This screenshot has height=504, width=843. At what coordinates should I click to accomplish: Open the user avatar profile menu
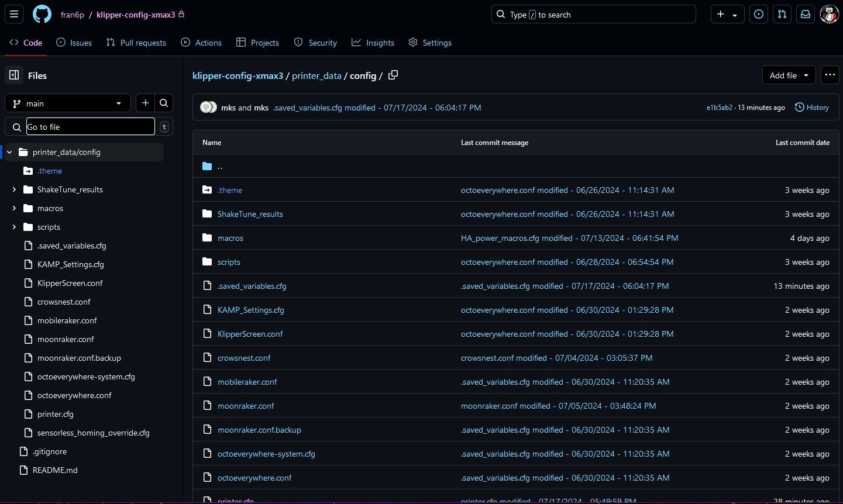(829, 14)
